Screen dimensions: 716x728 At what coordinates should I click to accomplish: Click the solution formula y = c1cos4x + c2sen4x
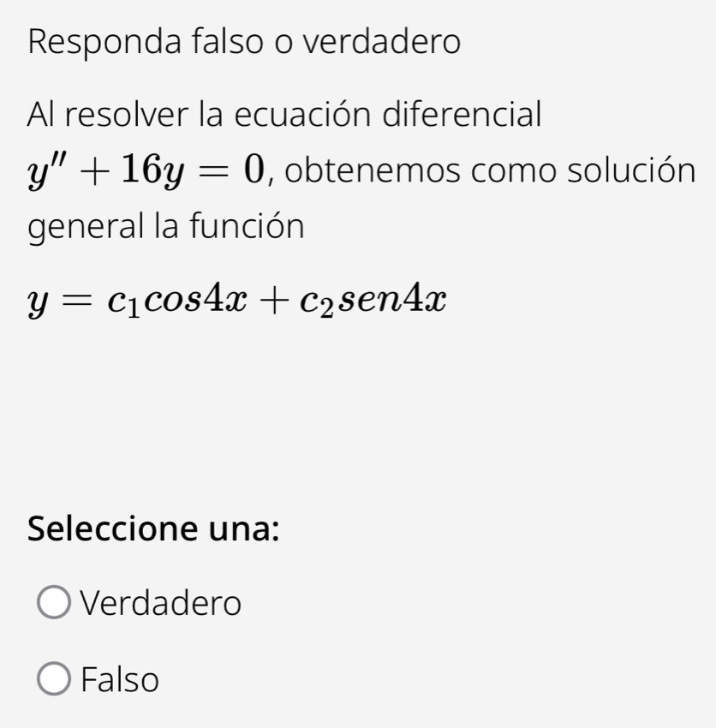(236, 300)
